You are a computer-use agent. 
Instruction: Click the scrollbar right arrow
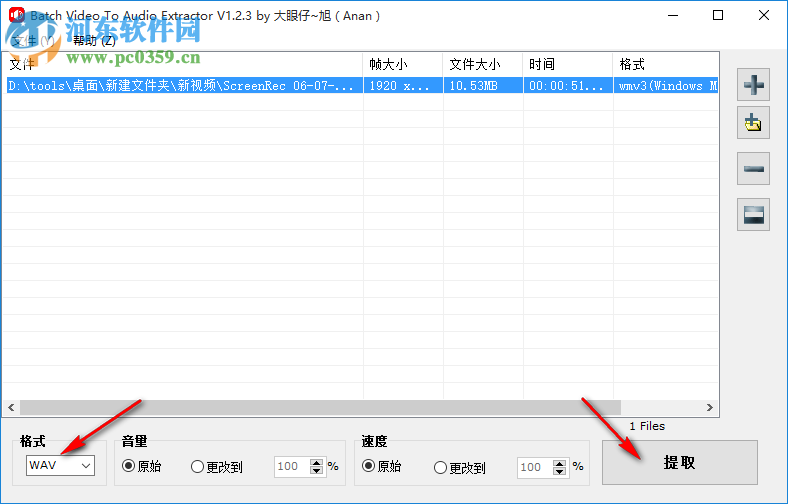(x=710, y=408)
